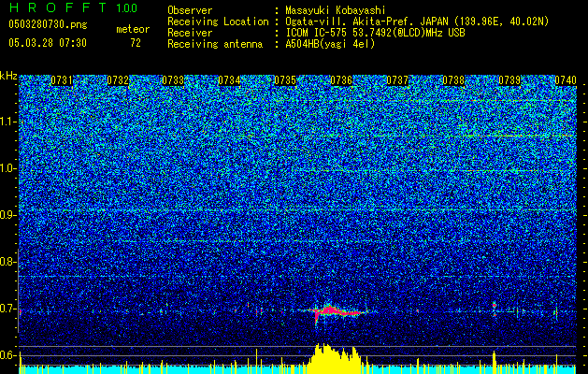Click the 0734 time marker
Image resolution: width=588 pixels, height=374 pixels.
(229, 80)
